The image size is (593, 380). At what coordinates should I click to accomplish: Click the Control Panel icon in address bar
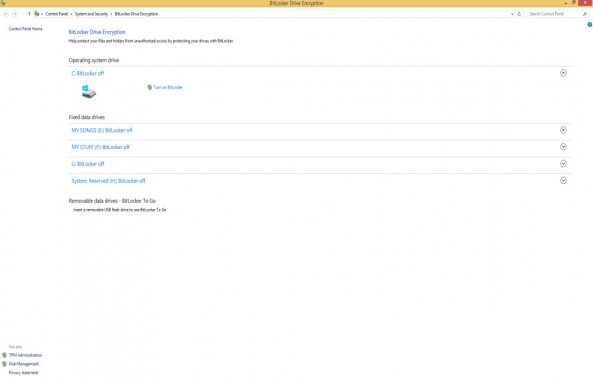[37, 14]
